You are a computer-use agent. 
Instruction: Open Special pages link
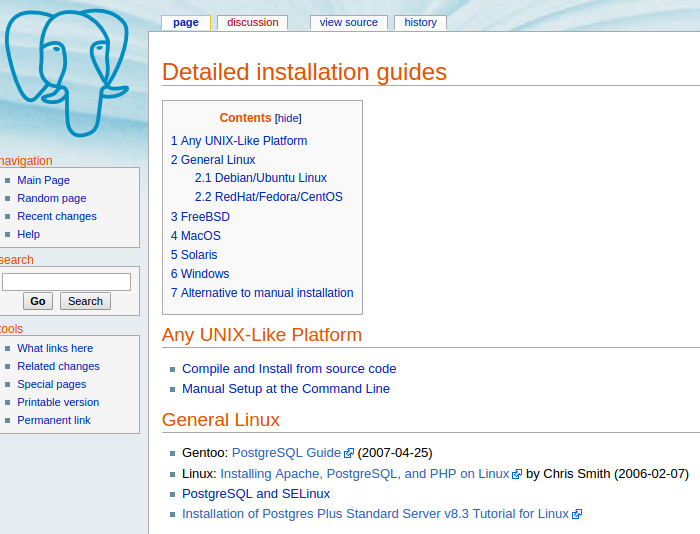click(x=52, y=384)
